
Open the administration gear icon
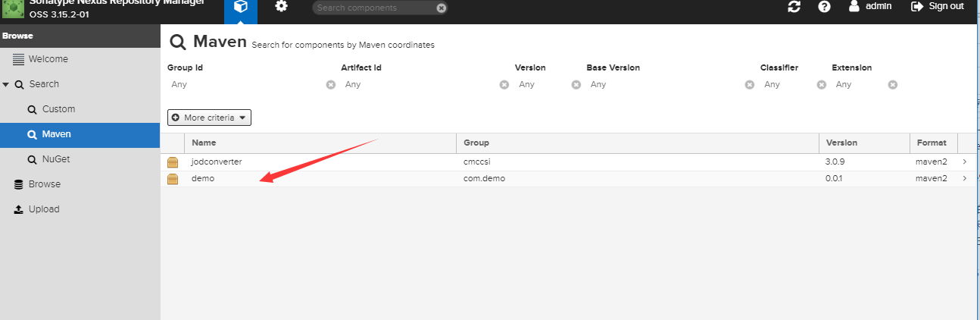(282, 7)
